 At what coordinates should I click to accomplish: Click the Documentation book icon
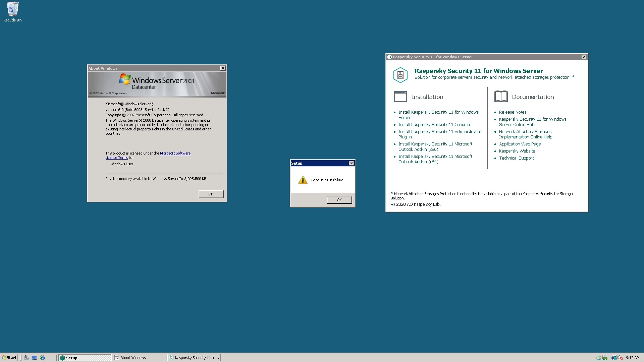click(x=501, y=97)
